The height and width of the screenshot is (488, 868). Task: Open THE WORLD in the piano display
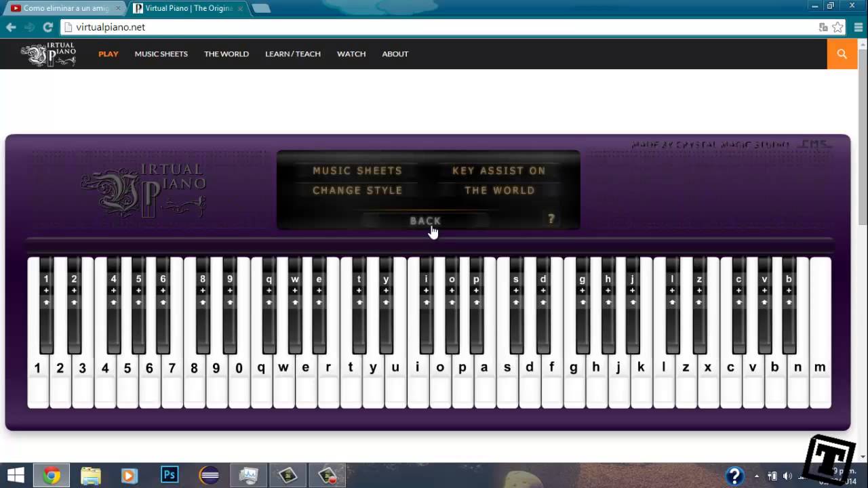pyautogui.click(x=499, y=190)
